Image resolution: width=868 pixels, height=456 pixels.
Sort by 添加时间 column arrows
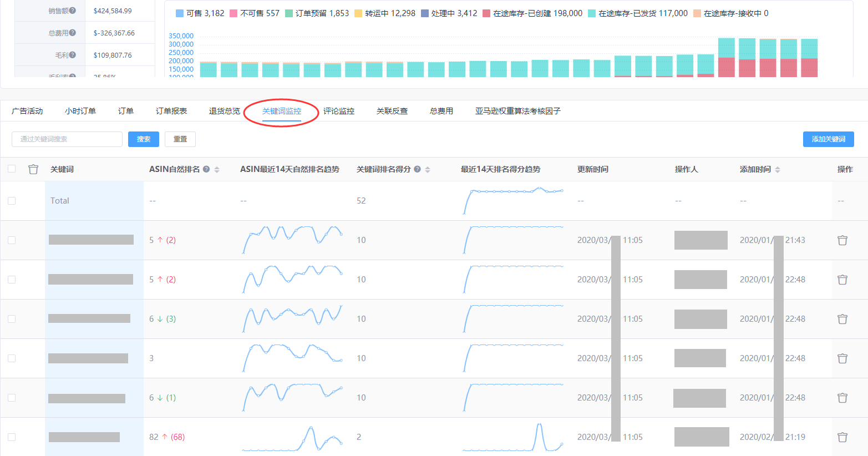coord(778,169)
